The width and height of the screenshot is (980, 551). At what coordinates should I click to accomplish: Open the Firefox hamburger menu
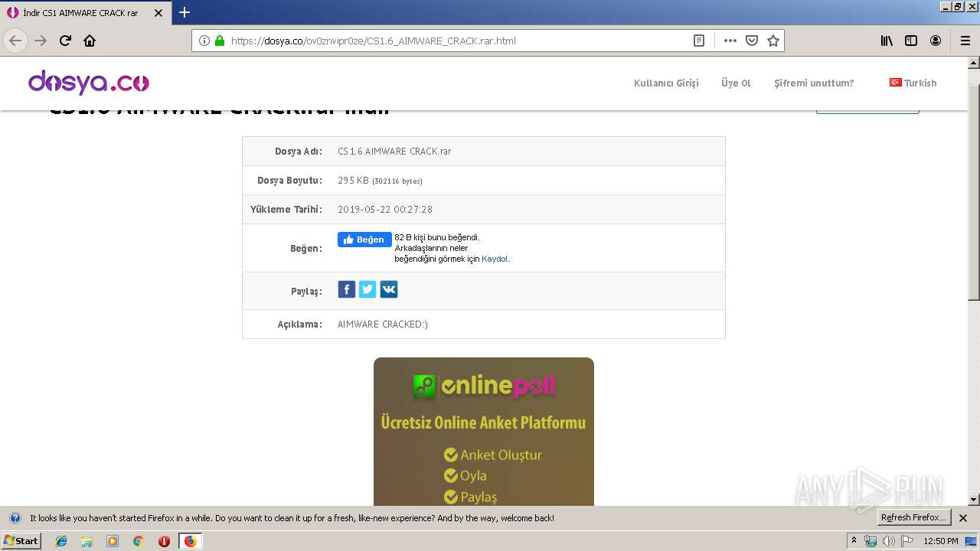tap(965, 41)
